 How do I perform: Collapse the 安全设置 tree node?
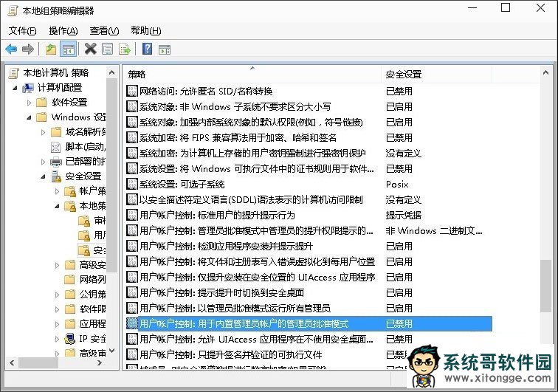[43, 176]
